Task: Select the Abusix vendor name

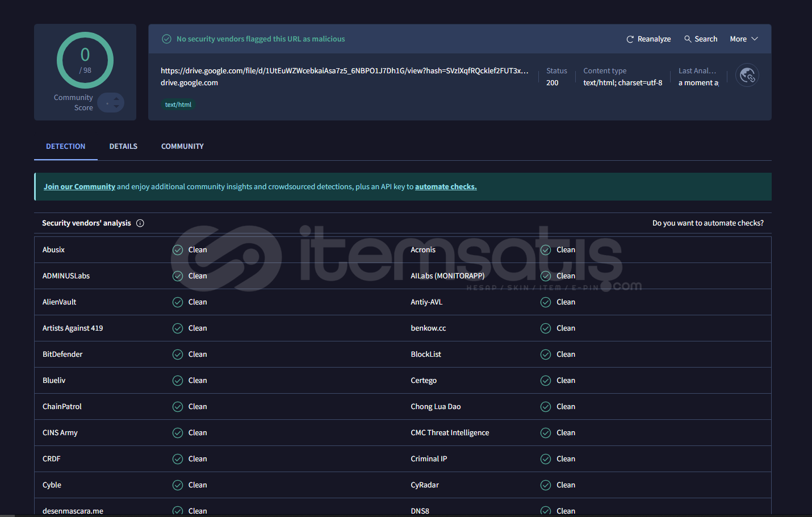Action: [53, 250]
